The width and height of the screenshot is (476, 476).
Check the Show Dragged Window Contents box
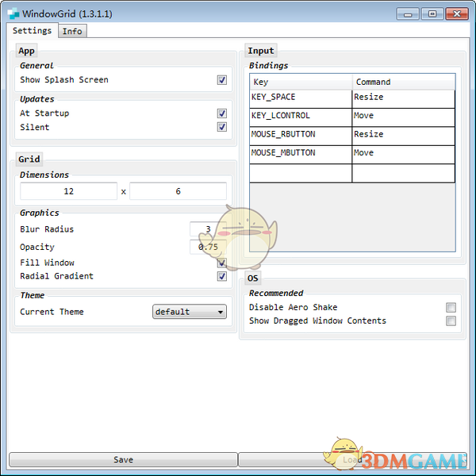pyautogui.click(x=451, y=321)
